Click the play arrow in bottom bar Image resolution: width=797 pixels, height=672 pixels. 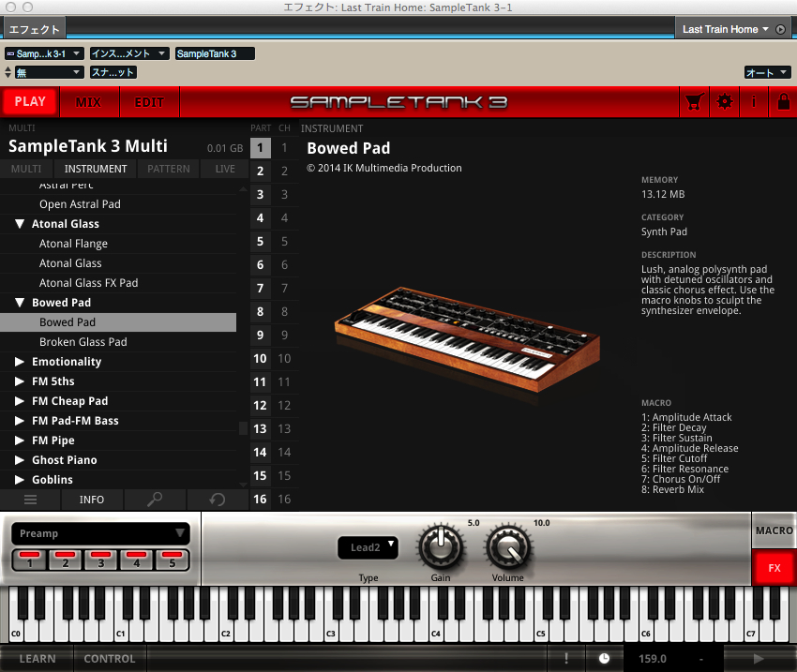[x=759, y=659]
